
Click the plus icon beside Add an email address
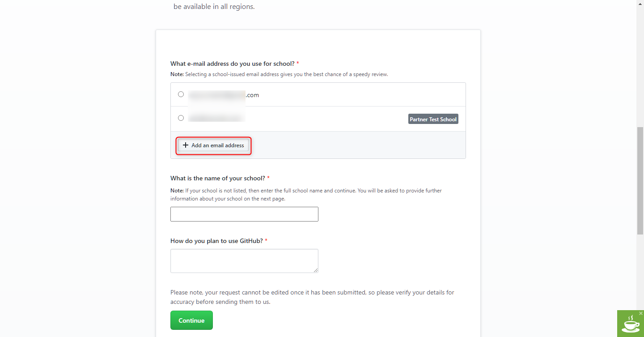(x=186, y=145)
